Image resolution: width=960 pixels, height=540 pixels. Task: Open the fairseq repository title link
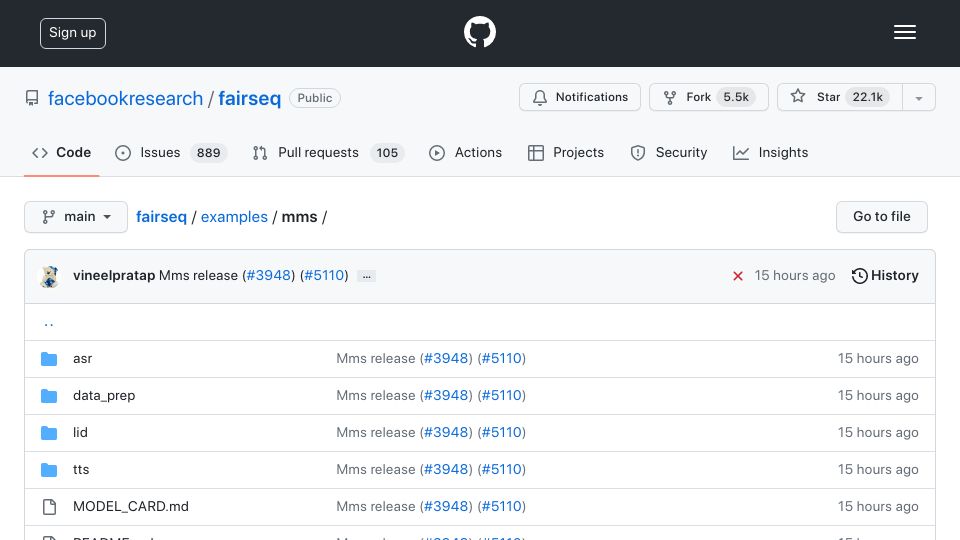coord(249,98)
